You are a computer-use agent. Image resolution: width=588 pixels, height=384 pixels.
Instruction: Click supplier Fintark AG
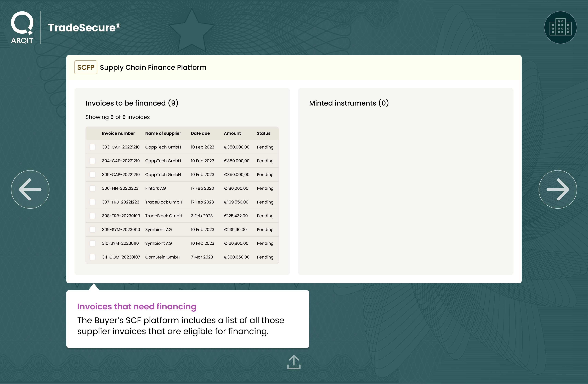tap(155, 188)
